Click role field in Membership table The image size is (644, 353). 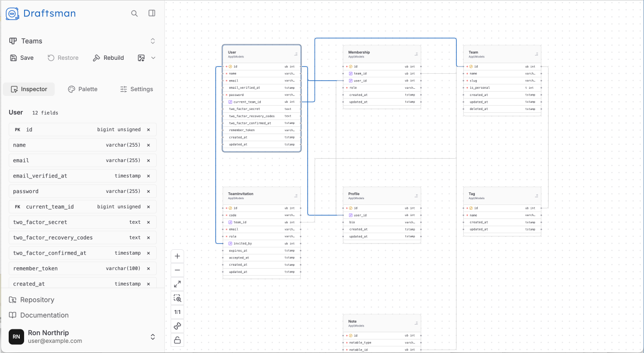382,88
